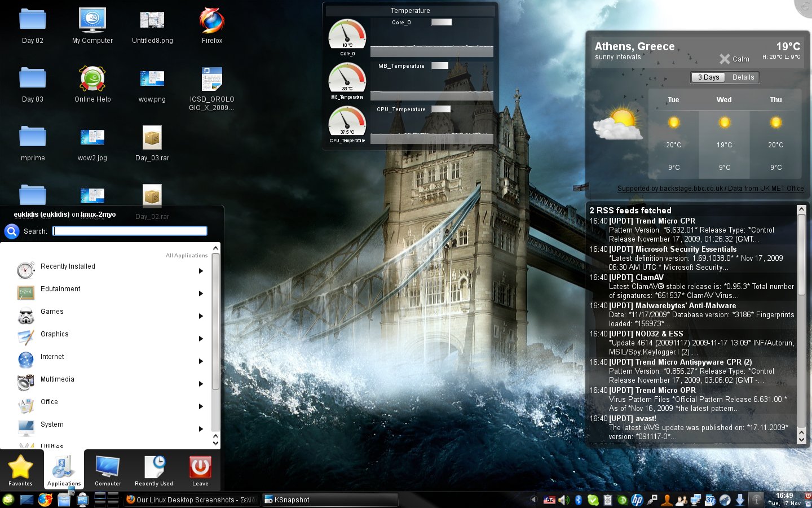The height and width of the screenshot is (508, 812).
Task: Click the HP tray icon
Action: pyautogui.click(x=637, y=500)
